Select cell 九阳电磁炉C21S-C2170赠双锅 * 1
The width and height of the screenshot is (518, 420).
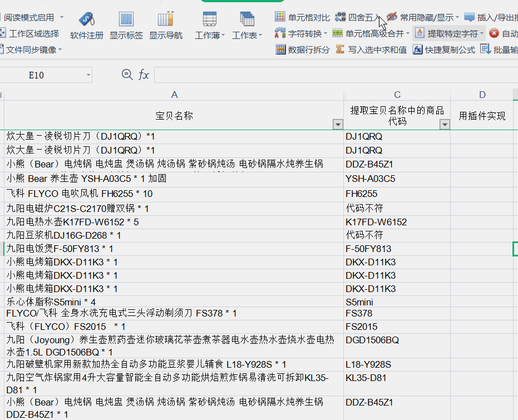[174, 209]
